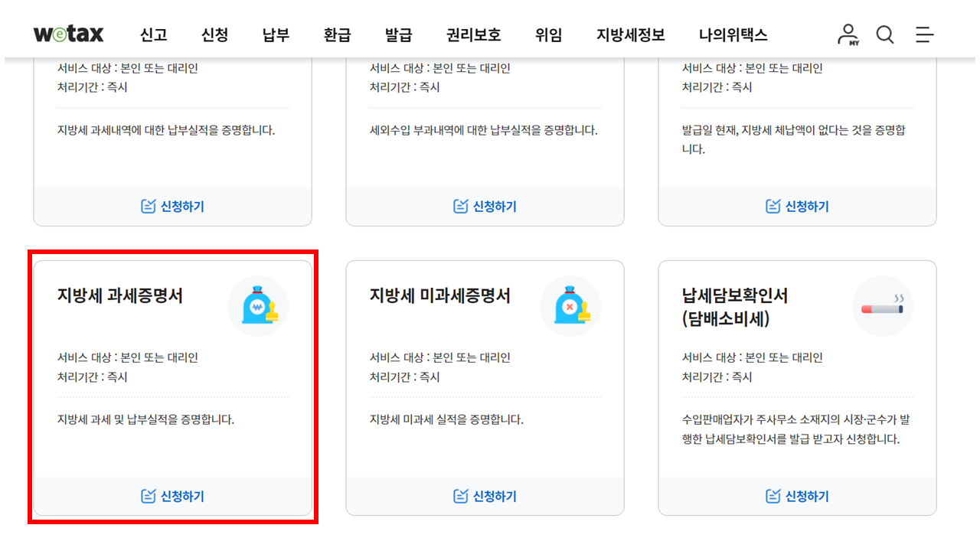Open the 지방세정보 menu item
Image resolution: width=980 pixels, height=551 pixels.
(630, 34)
